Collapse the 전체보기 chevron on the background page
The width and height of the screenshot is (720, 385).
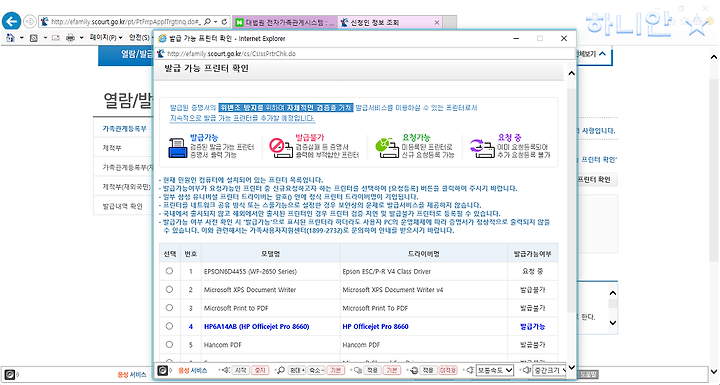(x=602, y=54)
